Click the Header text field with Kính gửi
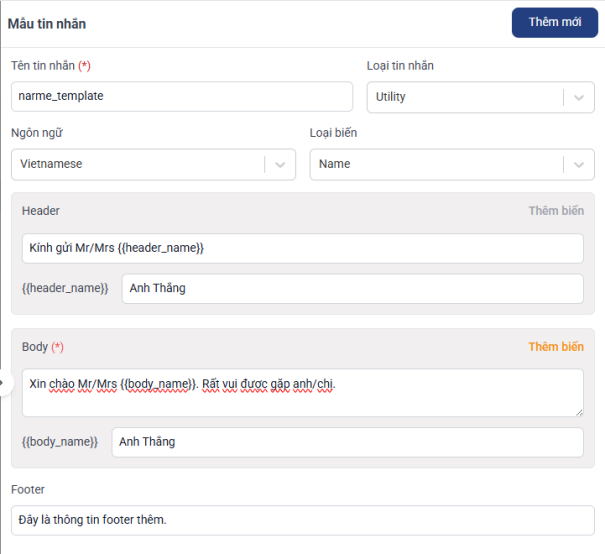The height and width of the screenshot is (554, 605). 302,248
